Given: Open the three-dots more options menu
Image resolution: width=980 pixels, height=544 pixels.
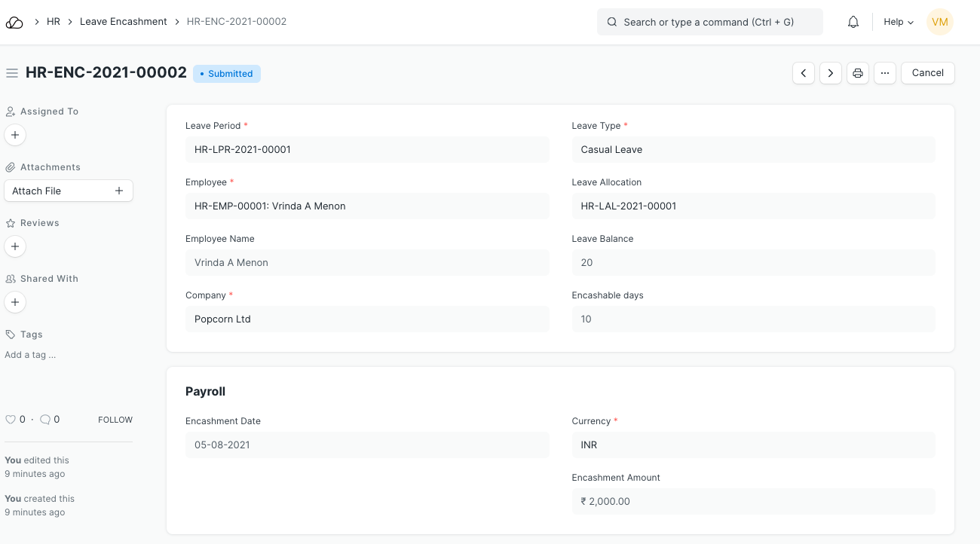Looking at the screenshot, I should (x=885, y=73).
